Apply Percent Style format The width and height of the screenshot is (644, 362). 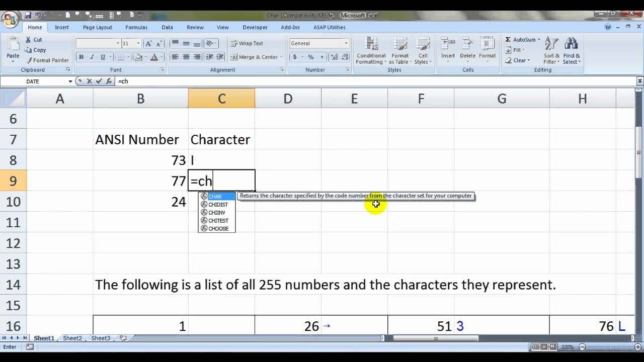click(x=311, y=57)
